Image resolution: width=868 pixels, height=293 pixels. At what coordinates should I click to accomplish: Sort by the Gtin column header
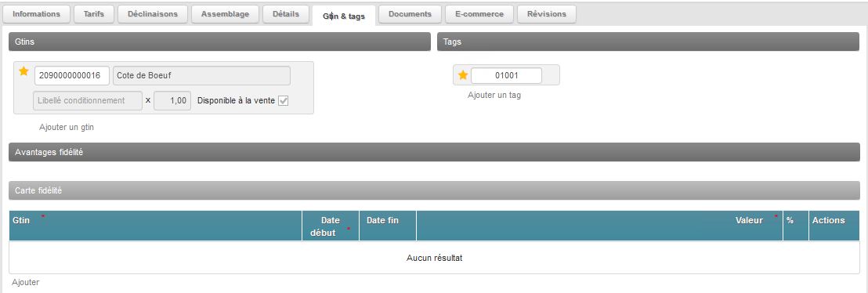pyautogui.click(x=156, y=226)
